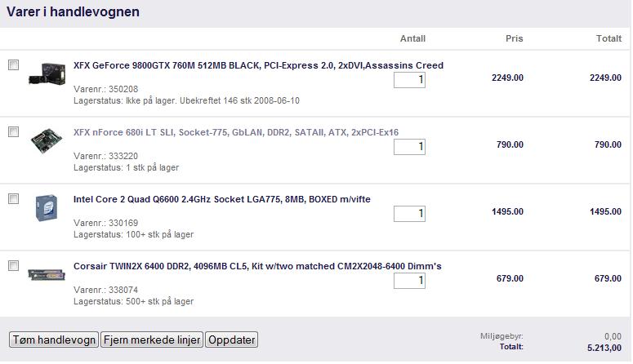Click the Lagerstatus: 100+ stk på lager text
The height and width of the screenshot is (364, 633).
(134, 235)
